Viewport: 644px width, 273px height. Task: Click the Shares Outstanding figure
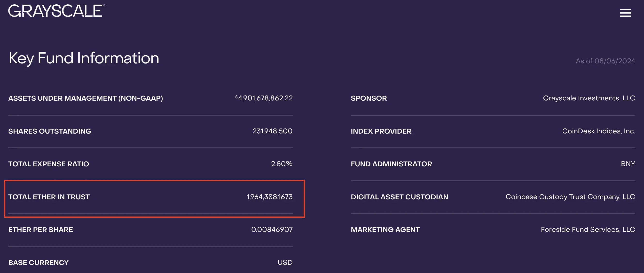pos(272,131)
